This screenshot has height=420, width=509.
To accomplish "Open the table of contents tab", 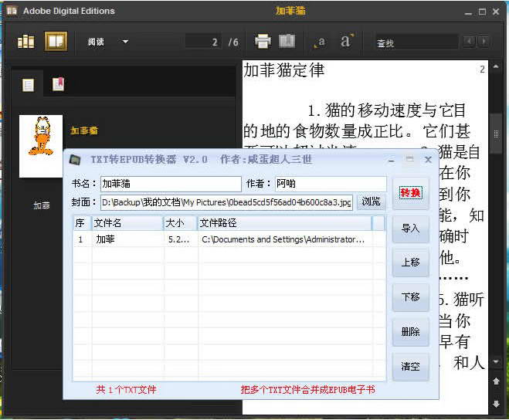I will click(x=28, y=85).
